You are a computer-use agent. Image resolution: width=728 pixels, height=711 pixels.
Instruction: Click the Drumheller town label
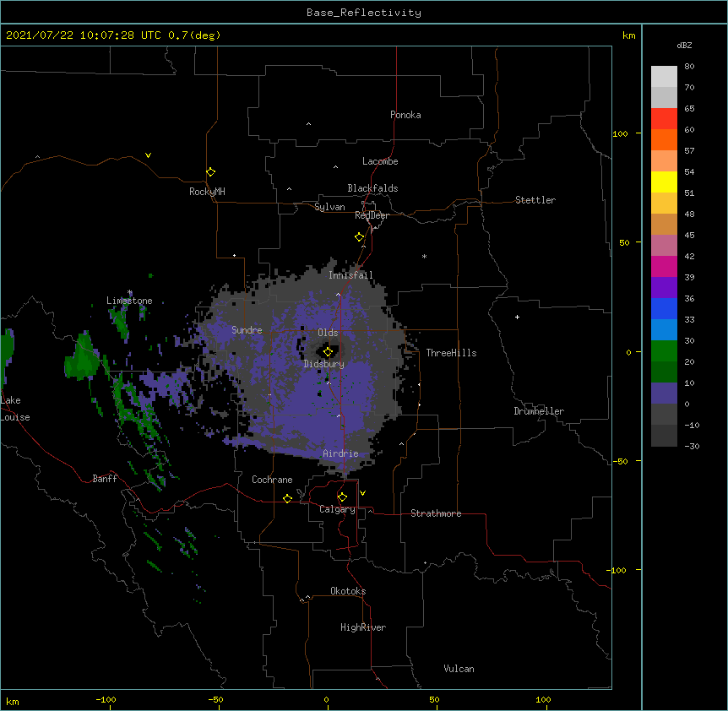click(x=539, y=411)
